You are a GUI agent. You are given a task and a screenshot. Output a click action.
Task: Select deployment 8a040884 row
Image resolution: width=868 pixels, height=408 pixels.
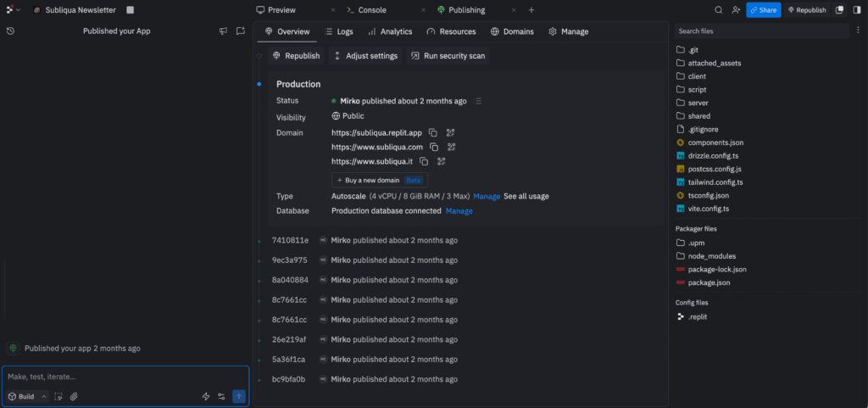click(x=364, y=280)
